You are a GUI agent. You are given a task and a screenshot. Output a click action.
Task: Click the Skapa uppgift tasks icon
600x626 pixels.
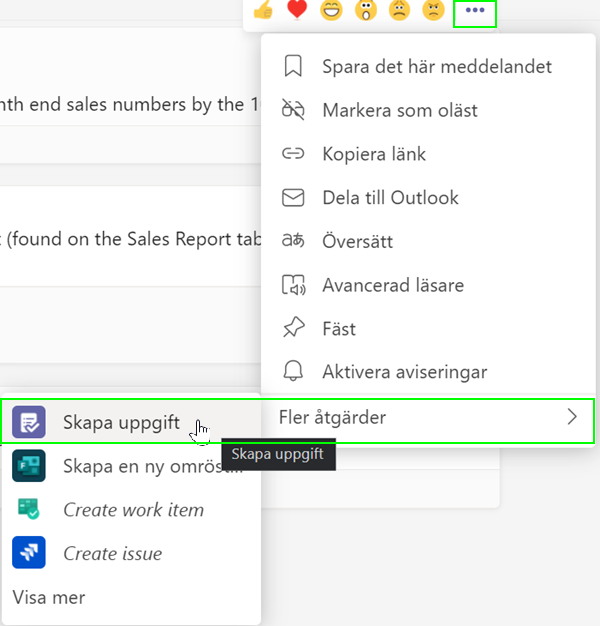(29, 422)
